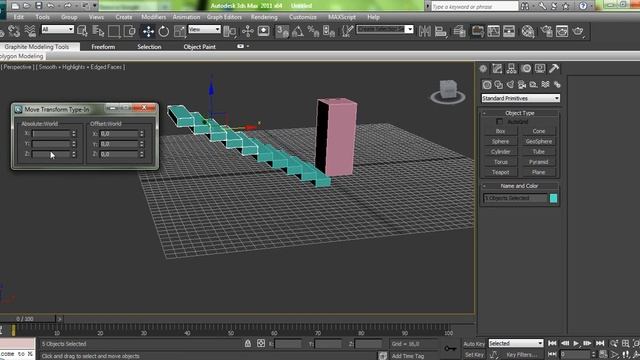640x360 pixels.
Task: Click the Bind to Space Warp icon
Action: tap(30, 31)
